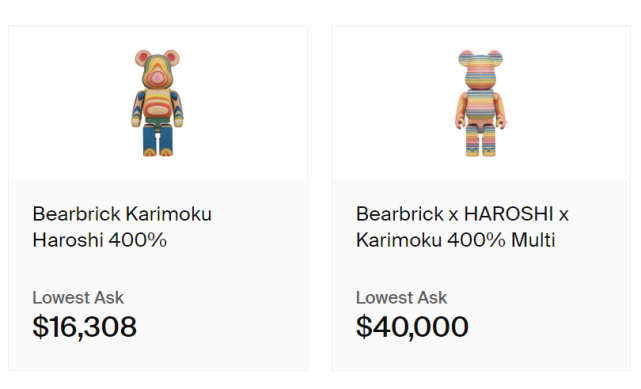This screenshot has height=389, width=641.
Task: Select the $40,000 lowest ask price
Action: click(412, 326)
